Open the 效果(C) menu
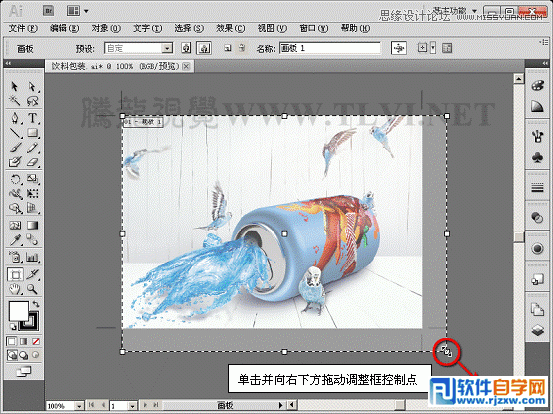Image resolution: width=553 pixels, height=414 pixels. coord(230,28)
